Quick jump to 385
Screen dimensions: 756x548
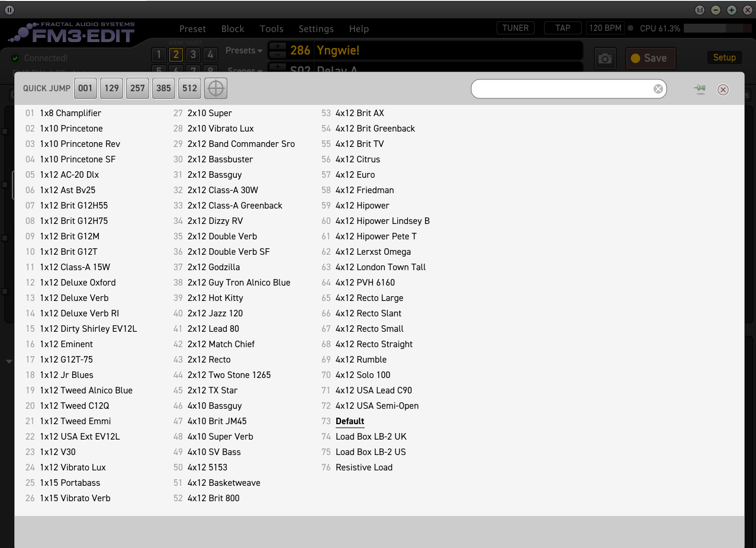coord(163,88)
